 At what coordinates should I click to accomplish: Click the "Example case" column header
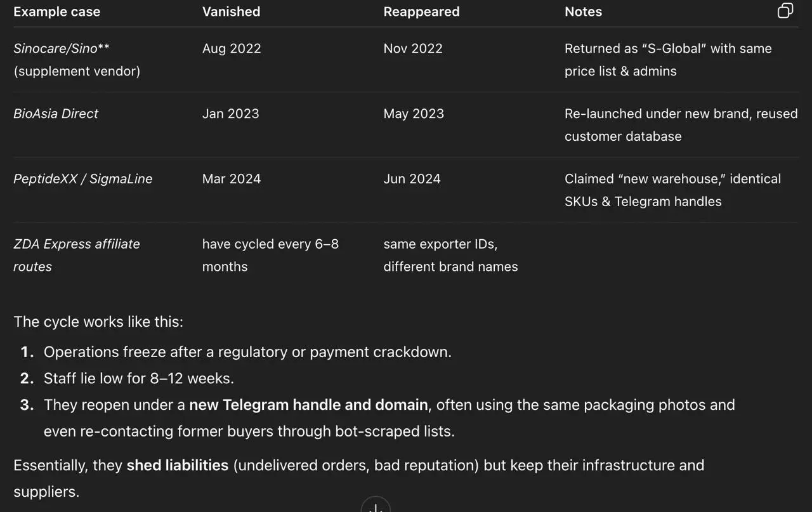[x=57, y=11]
